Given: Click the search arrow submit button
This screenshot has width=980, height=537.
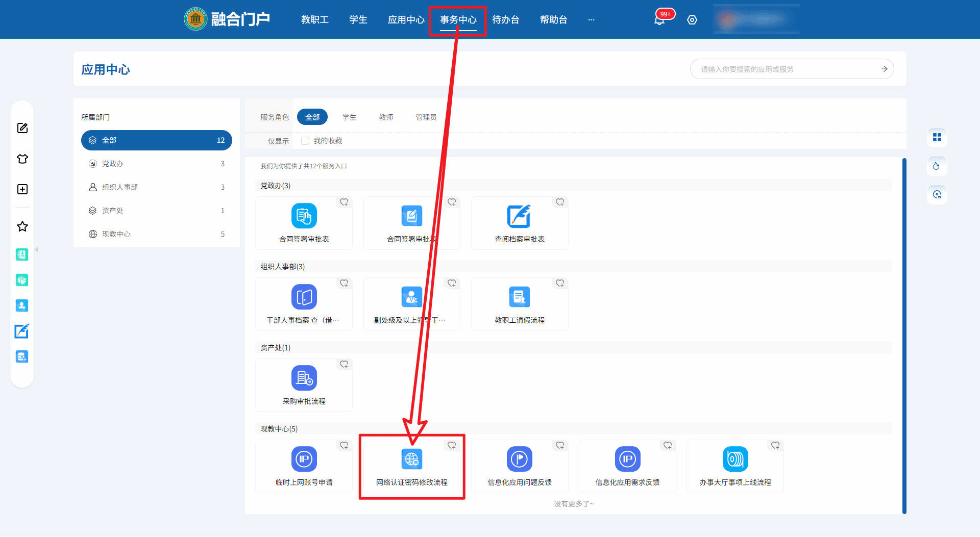Looking at the screenshot, I should click(x=884, y=69).
